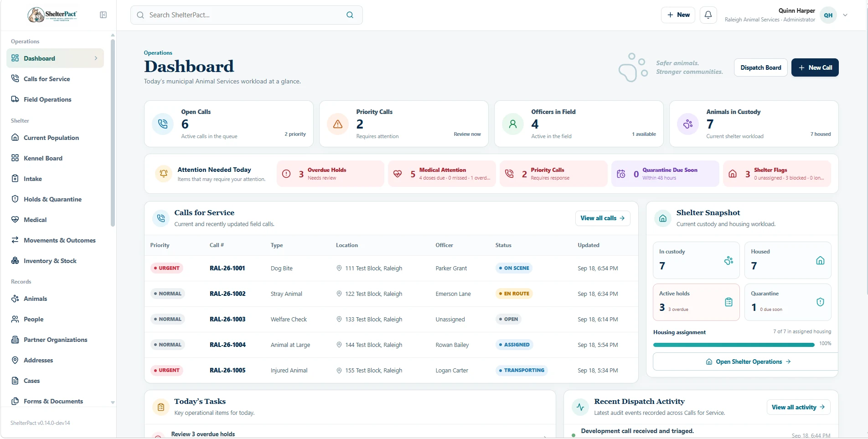Open Review 3 overdue holds task

click(350, 434)
